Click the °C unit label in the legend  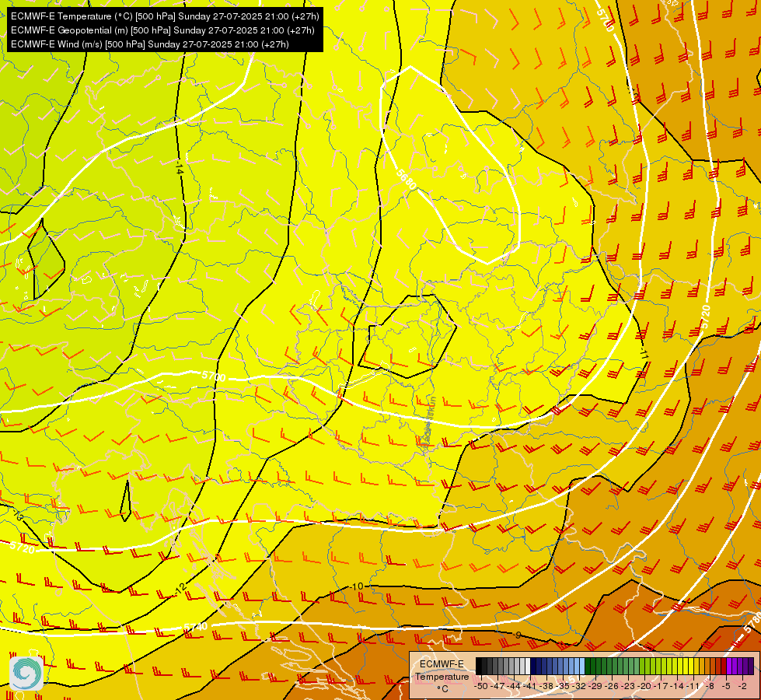tap(442, 689)
